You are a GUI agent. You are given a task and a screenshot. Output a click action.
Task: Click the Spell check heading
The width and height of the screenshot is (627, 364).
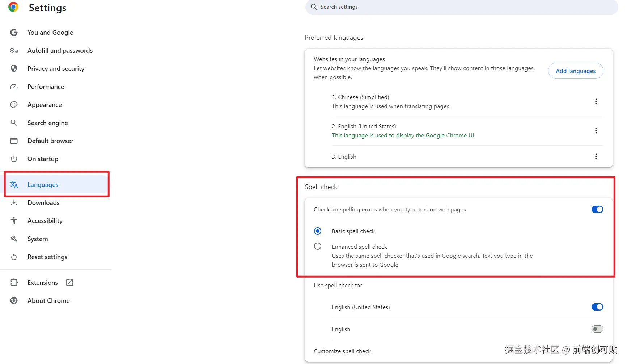321,187
